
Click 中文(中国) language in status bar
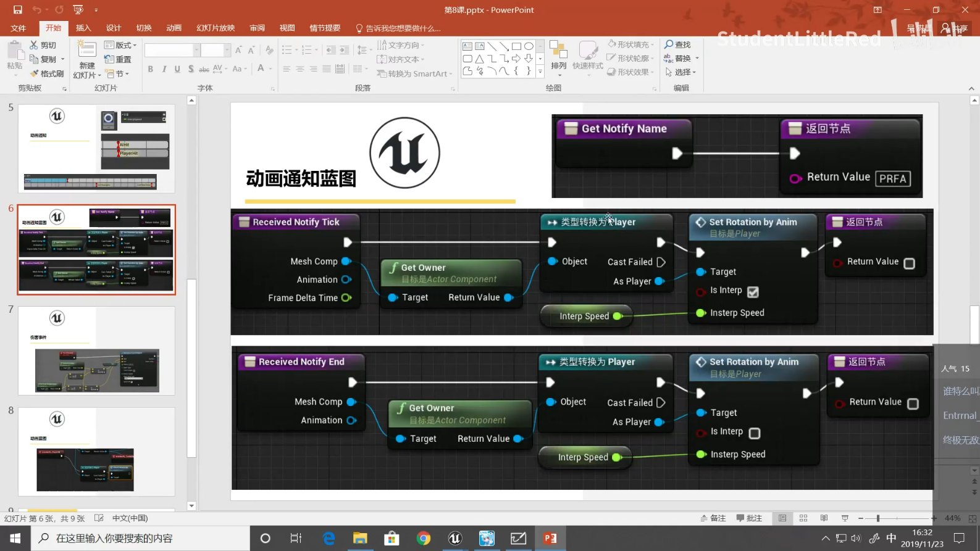[130, 518]
